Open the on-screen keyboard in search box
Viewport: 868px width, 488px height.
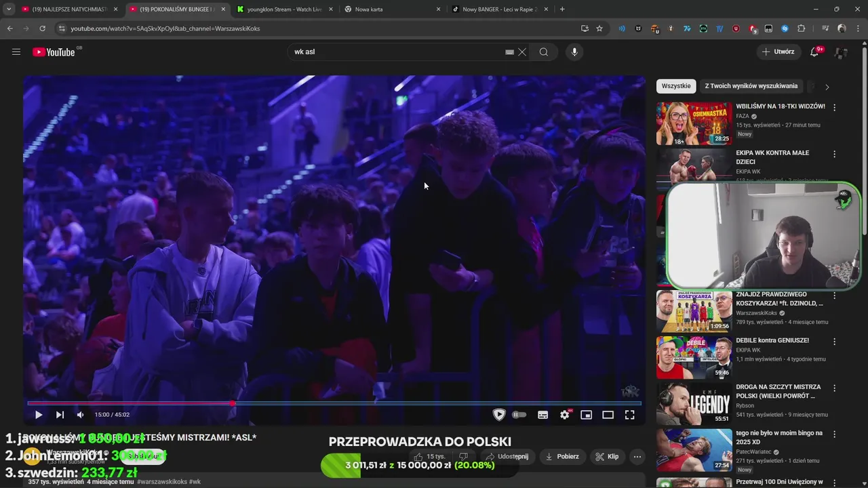tap(509, 52)
